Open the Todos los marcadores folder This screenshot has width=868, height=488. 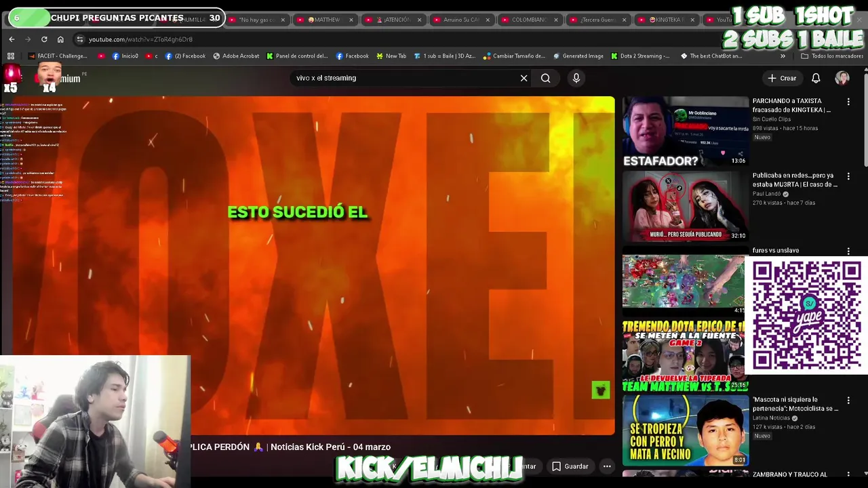coord(832,56)
